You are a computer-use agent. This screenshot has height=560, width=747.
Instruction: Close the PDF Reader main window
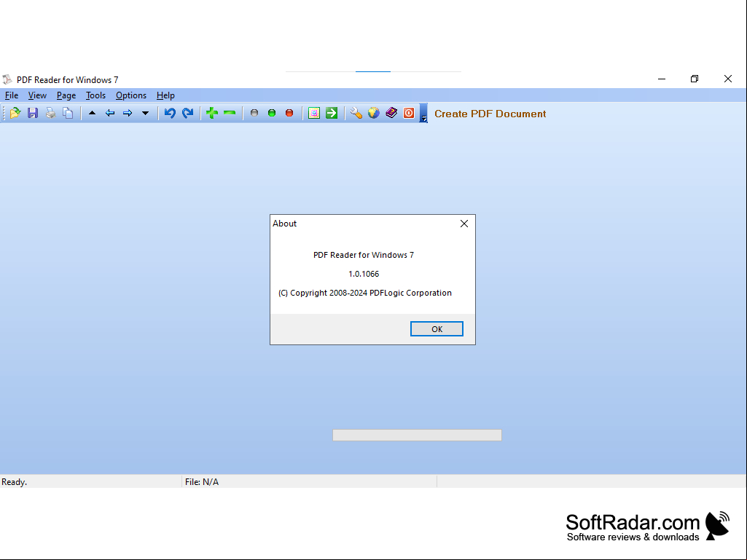click(728, 79)
